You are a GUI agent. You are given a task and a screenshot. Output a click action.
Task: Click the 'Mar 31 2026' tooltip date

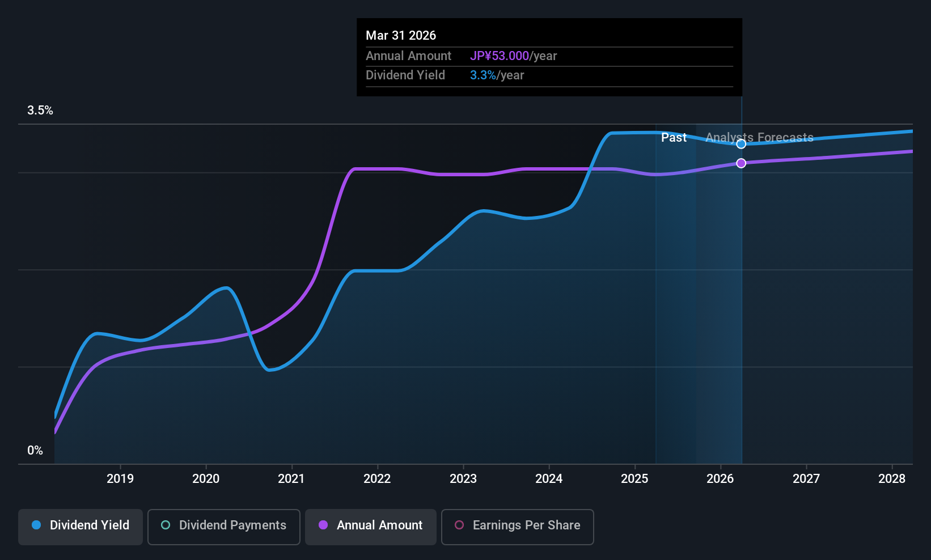401,36
